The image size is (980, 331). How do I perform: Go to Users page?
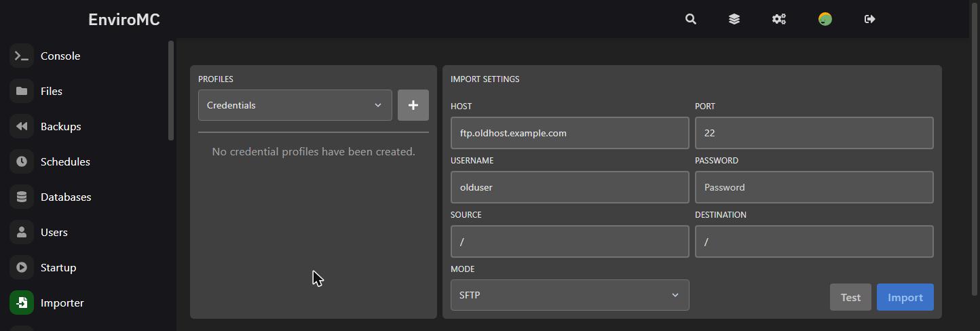pyautogui.click(x=54, y=232)
